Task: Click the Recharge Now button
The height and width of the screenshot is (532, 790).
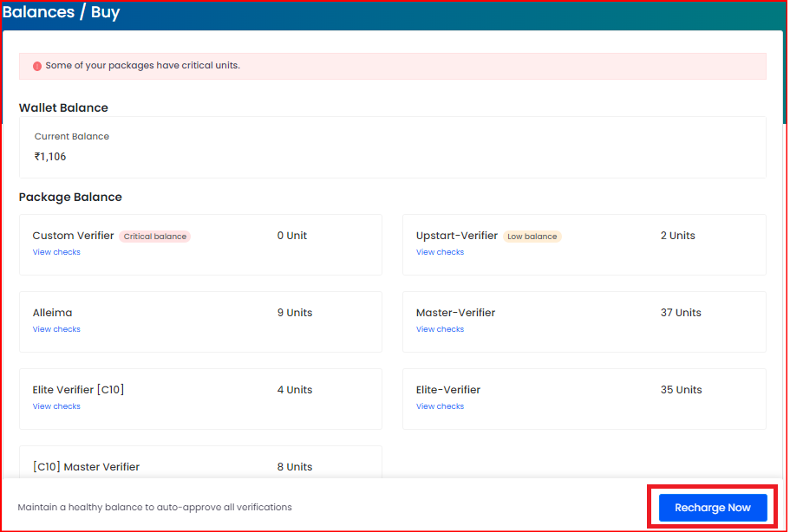Action: click(713, 508)
